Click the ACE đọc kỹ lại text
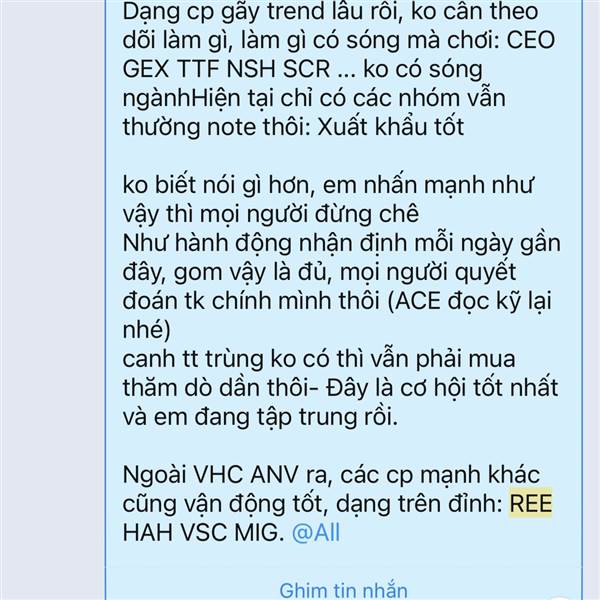The image size is (600, 600). pos(473,301)
